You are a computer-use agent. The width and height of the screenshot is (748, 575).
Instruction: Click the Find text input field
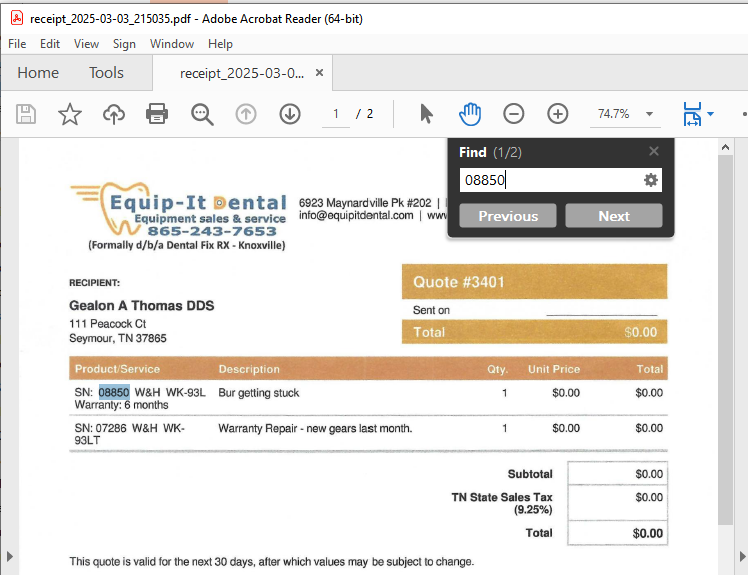548,180
